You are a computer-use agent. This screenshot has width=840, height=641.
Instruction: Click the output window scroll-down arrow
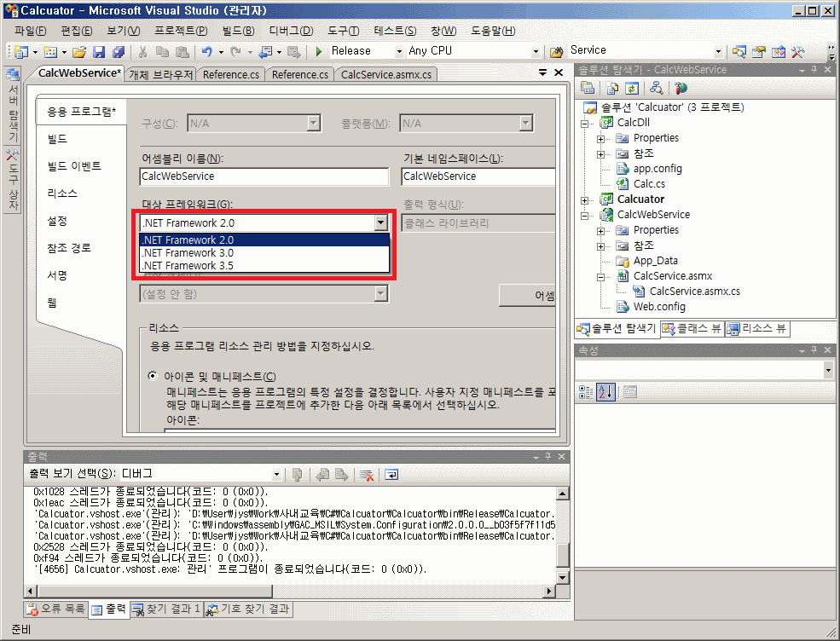click(x=563, y=577)
